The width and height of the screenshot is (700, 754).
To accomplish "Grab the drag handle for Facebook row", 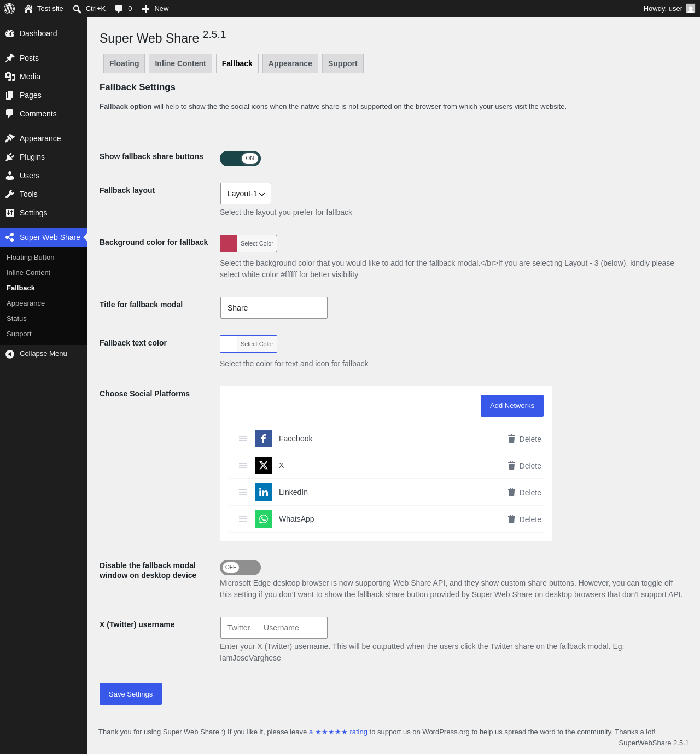I will [243, 439].
